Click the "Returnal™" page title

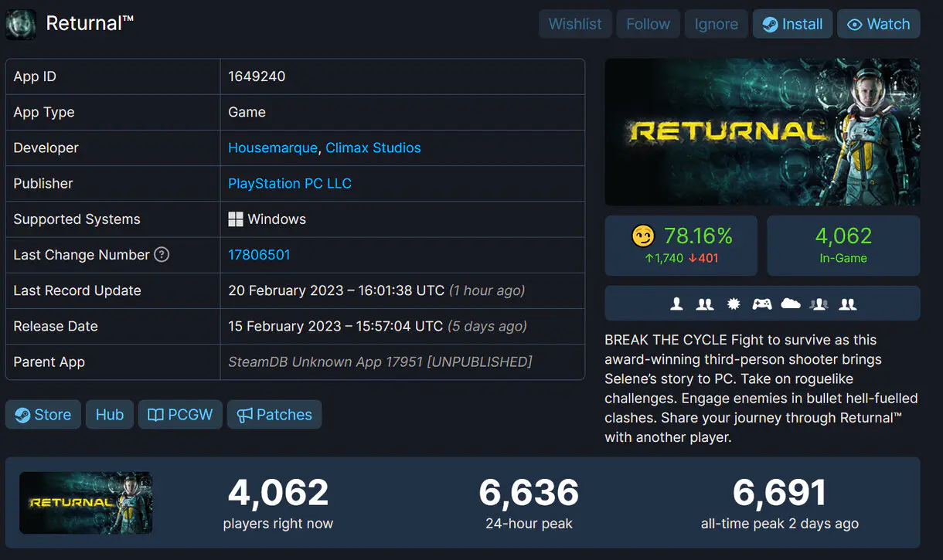pyautogui.click(x=90, y=23)
